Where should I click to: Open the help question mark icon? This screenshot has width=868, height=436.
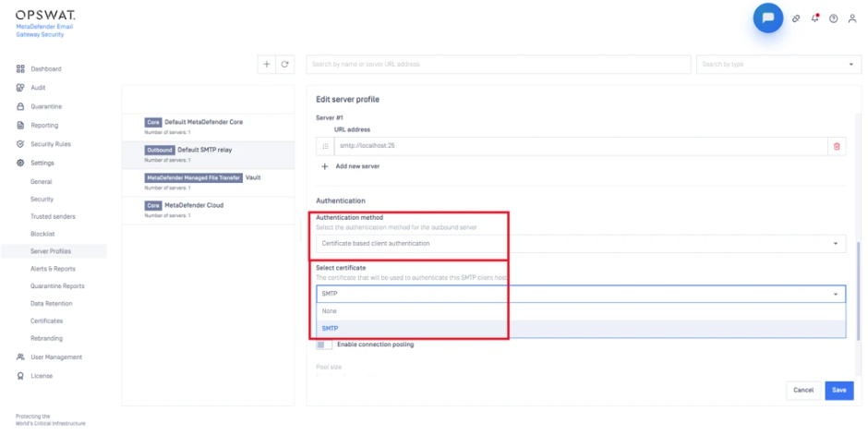(833, 18)
